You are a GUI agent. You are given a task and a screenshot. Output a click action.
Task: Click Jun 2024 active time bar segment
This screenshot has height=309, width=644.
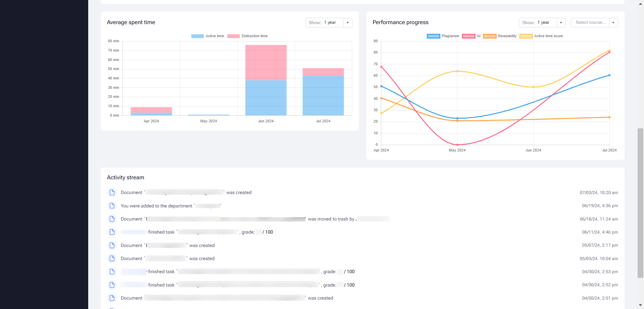(266, 98)
